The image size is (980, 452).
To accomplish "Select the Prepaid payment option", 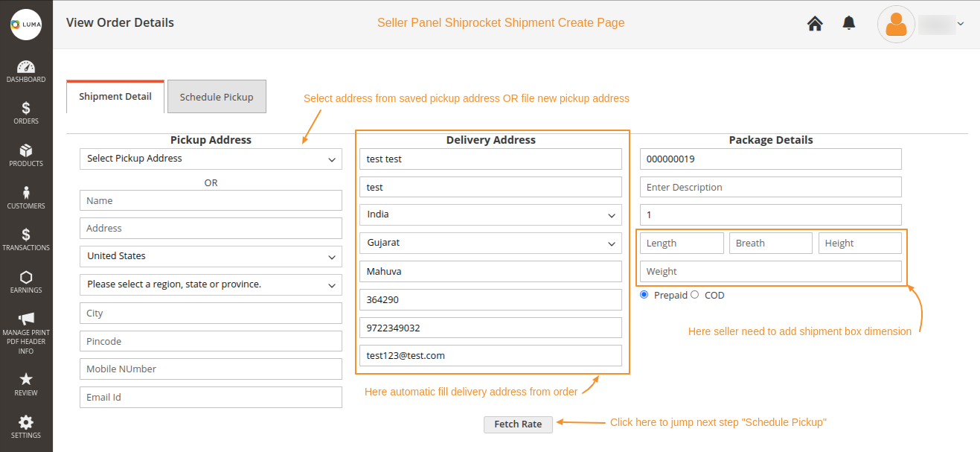I will tap(644, 295).
